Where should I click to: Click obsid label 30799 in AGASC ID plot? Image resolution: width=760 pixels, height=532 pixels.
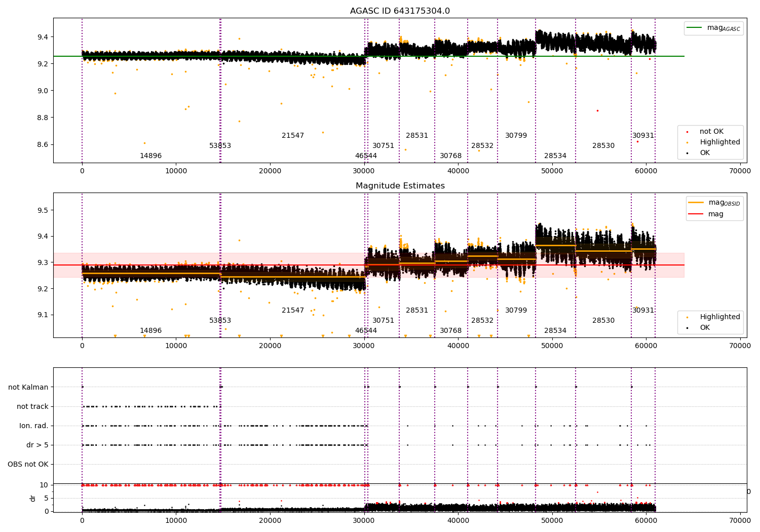click(x=516, y=135)
